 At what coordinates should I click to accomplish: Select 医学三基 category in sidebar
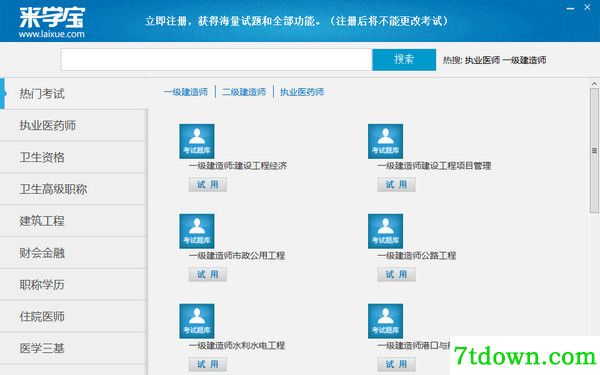pyautogui.click(x=73, y=348)
